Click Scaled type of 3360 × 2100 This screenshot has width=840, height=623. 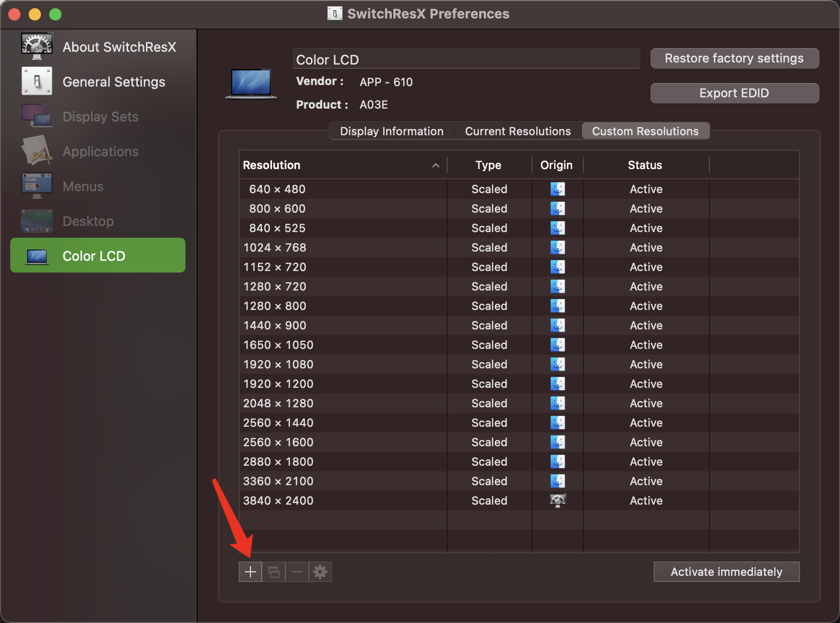[x=489, y=481]
